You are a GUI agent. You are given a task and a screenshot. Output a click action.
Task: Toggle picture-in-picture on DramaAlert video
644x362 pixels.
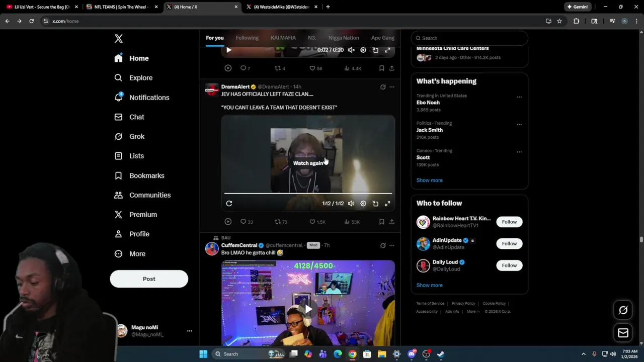[375, 204]
